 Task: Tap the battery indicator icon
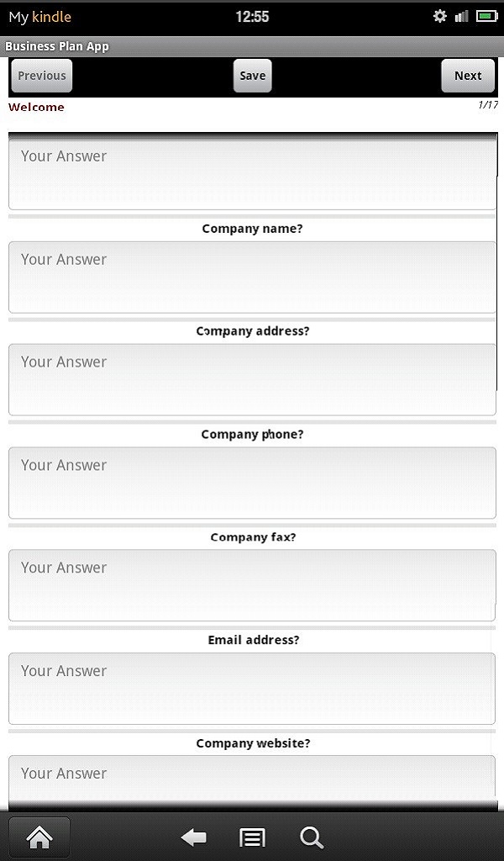pos(487,16)
